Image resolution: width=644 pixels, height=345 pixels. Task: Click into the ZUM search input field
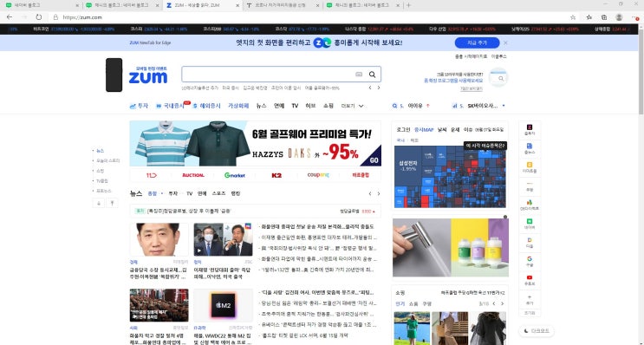pyautogui.click(x=269, y=75)
